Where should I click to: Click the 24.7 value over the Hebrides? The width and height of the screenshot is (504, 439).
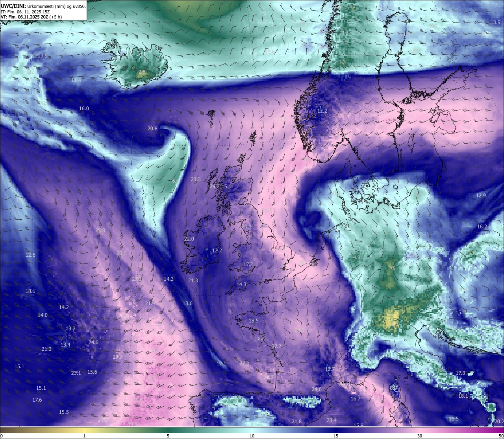pos(215,187)
